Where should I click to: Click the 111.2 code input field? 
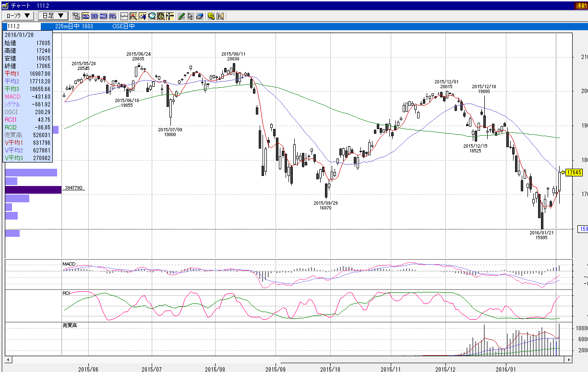(x=24, y=26)
